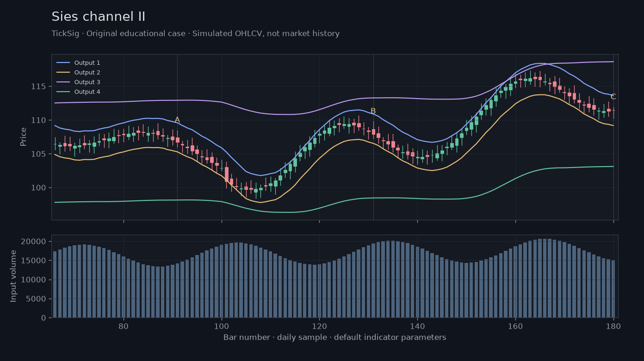Click price axis tick 100
Image resolution: width=644 pixels, height=361 pixels.
pyautogui.click(x=39, y=187)
